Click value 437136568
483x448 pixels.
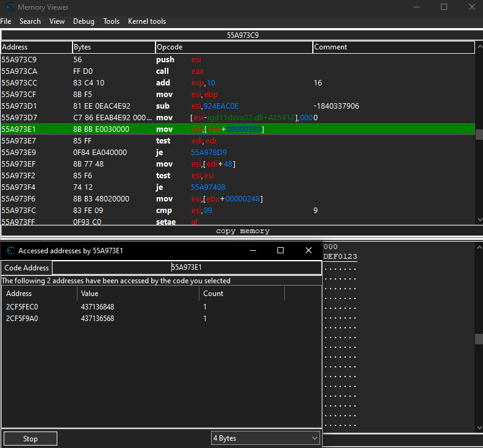click(x=98, y=319)
